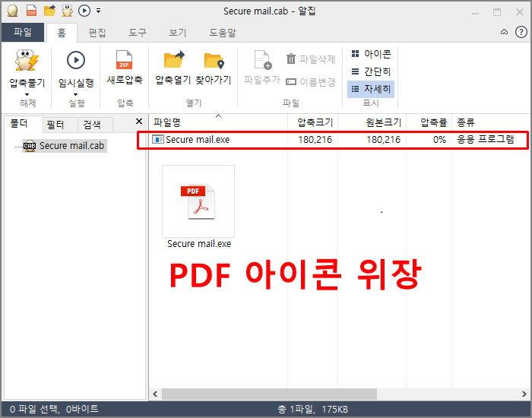Click scroll right arrow on horizontal scrollbar
Screen dimensions: 532x418
[x=524, y=394]
